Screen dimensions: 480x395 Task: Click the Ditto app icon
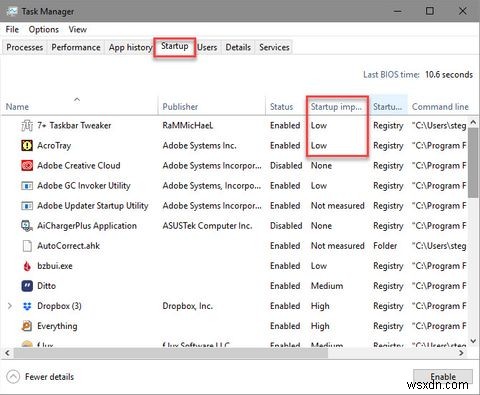[x=27, y=286]
